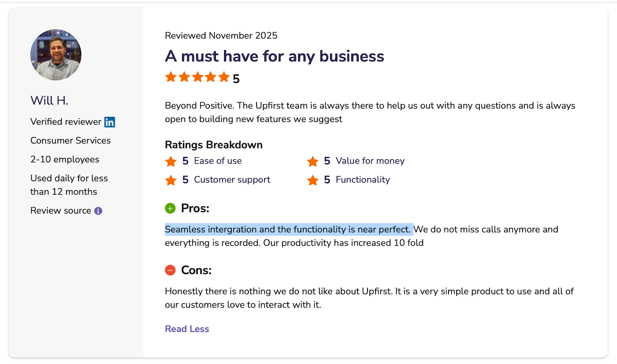This screenshot has height=364, width=617.
Task: Click the Customer support star icon
Action: [x=171, y=180]
